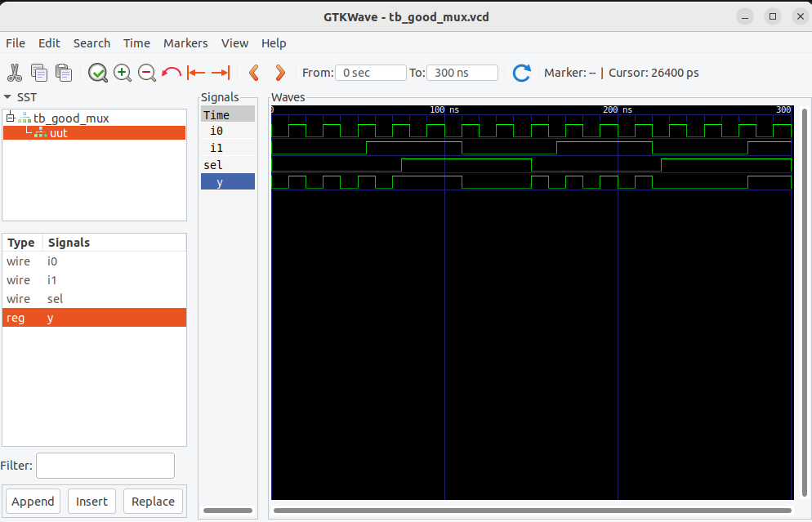
Task: Collapse the SST panel triangle
Action: point(9,96)
